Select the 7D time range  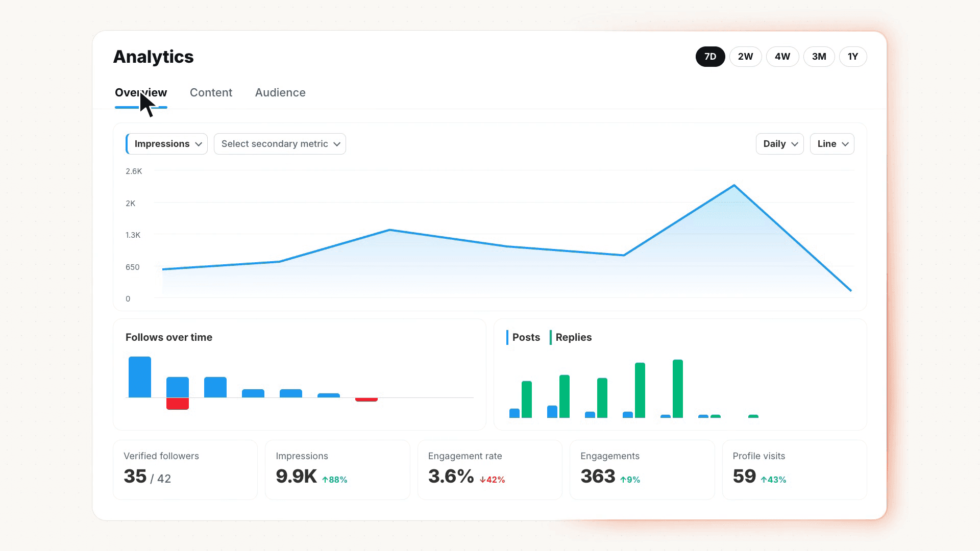(710, 57)
